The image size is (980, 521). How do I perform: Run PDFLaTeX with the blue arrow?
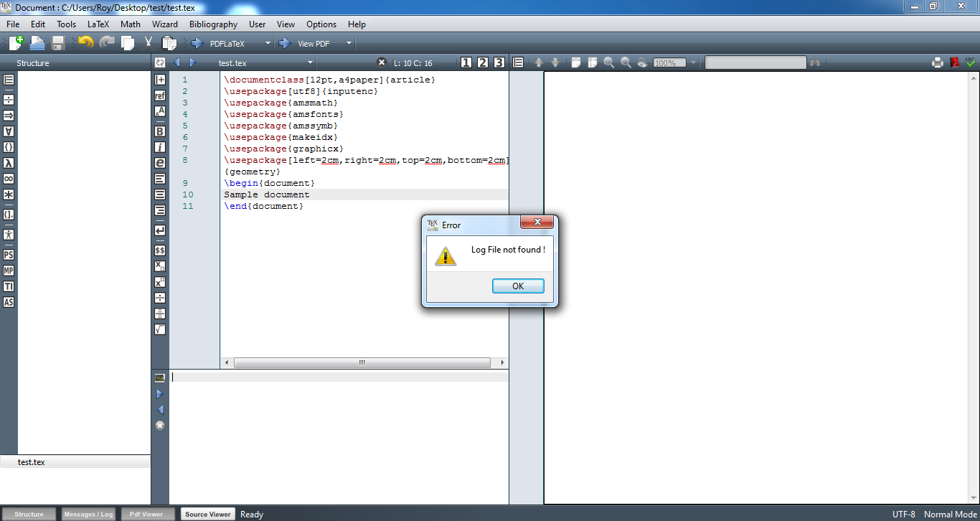coord(196,43)
